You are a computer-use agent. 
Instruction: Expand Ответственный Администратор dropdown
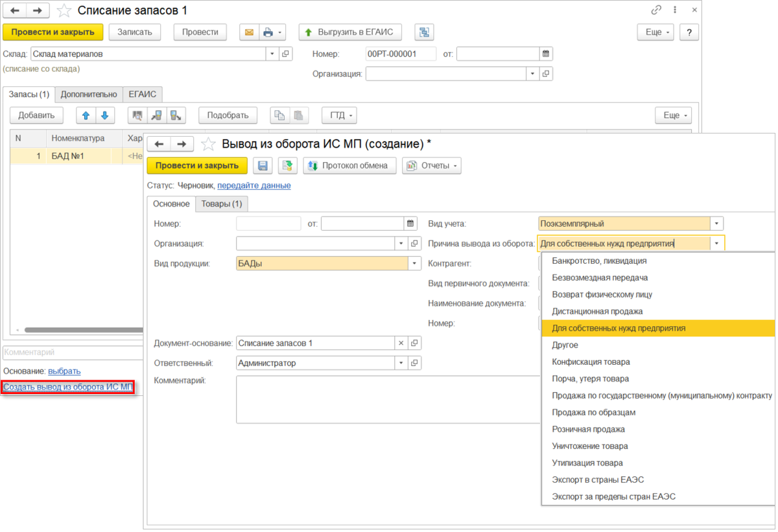coord(401,364)
